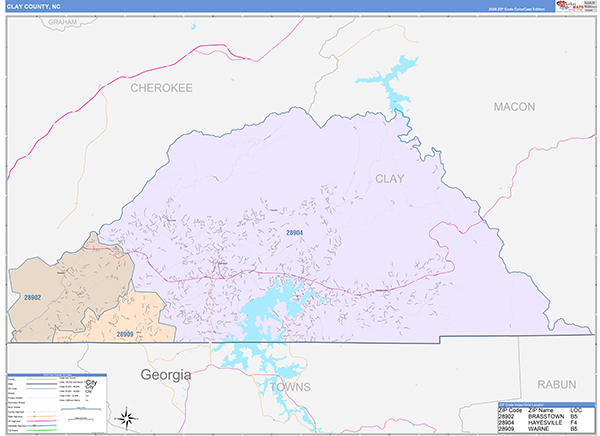The width and height of the screenshot is (600, 436).
Task: Click grid location F4 in index
Action: (574, 423)
